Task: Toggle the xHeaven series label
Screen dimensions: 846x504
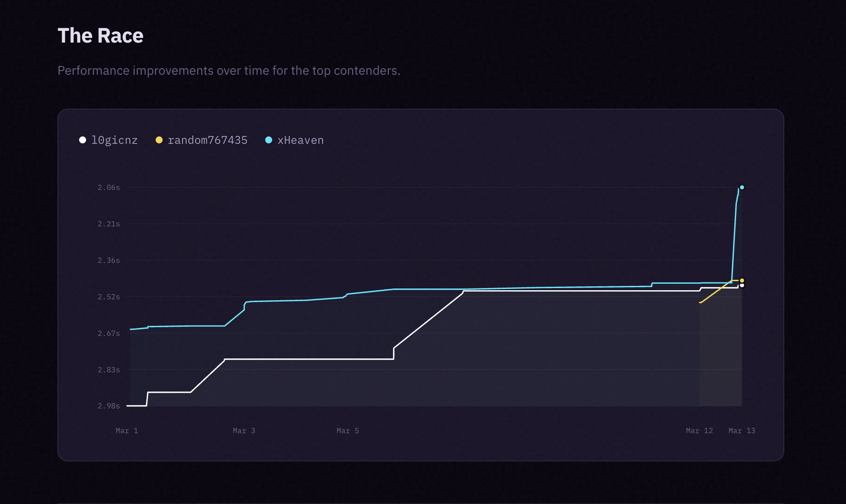Action: tap(300, 140)
